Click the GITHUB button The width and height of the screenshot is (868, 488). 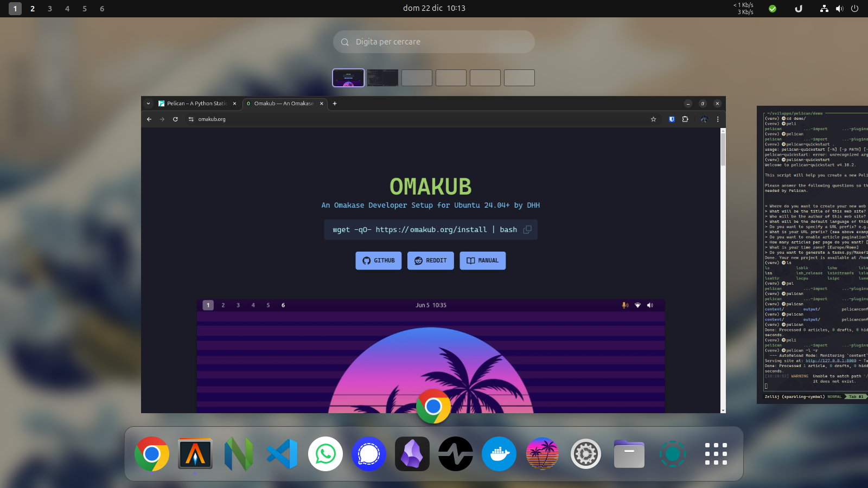coord(379,261)
